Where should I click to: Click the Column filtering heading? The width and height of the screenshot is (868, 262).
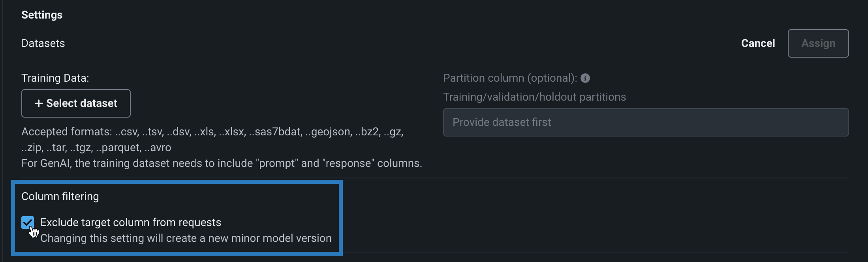pos(60,196)
